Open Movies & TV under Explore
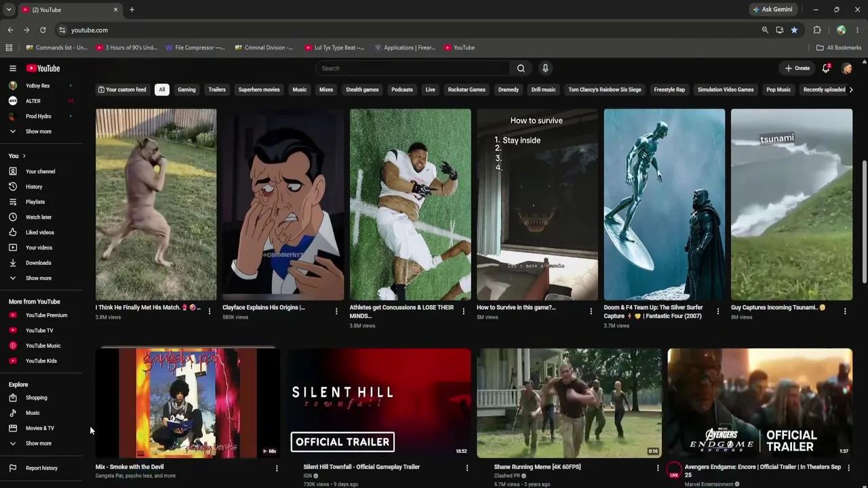The width and height of the screenshot is (868, 488). (x=41, y=428)
